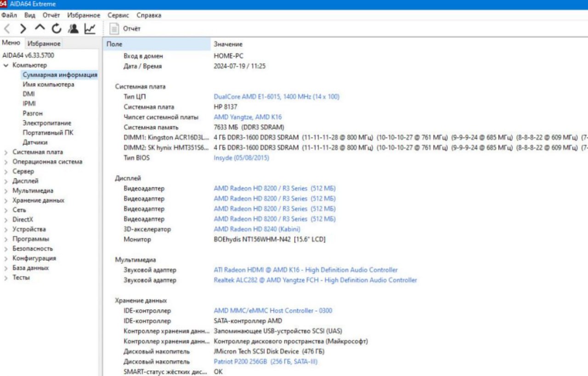The height and width of the screenshot is (376, 588).
Task: Open AMD MMC/eMMC Host Controller link
Action: tap(273, 310)
